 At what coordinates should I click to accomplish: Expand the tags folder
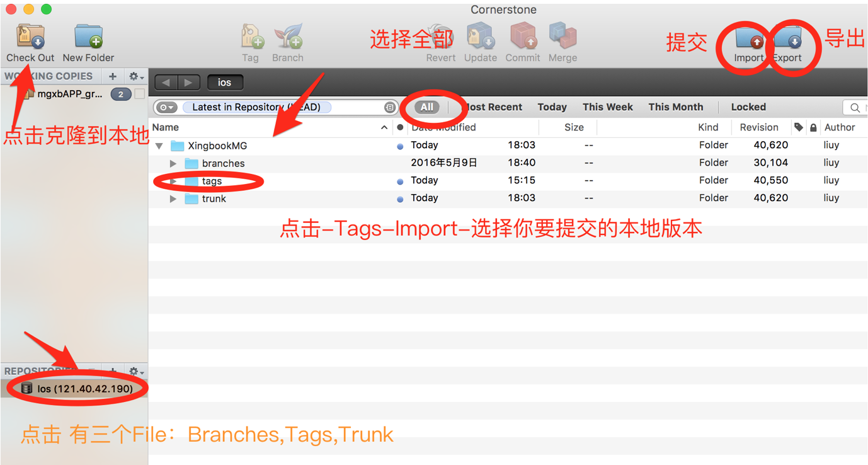coord(173,181)
